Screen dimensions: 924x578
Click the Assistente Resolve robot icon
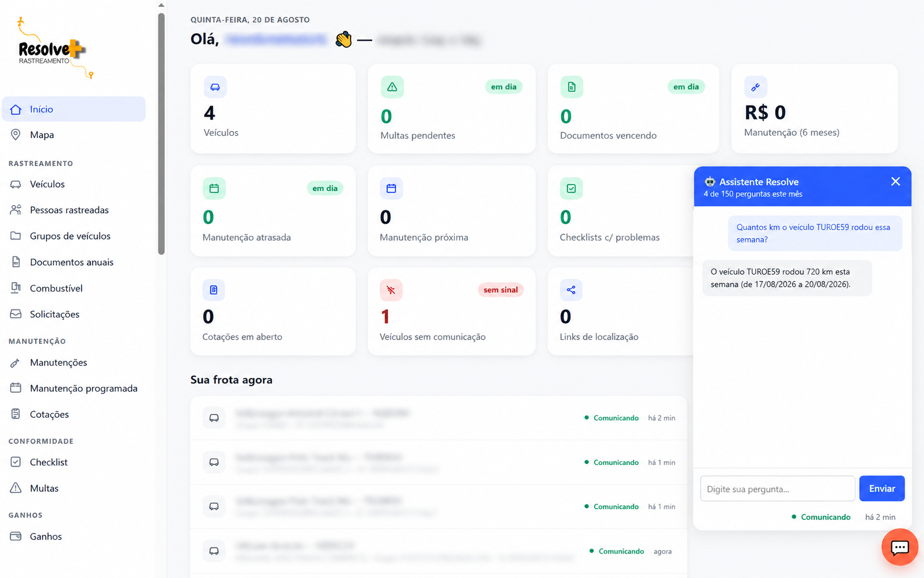[x=710, y=182]
